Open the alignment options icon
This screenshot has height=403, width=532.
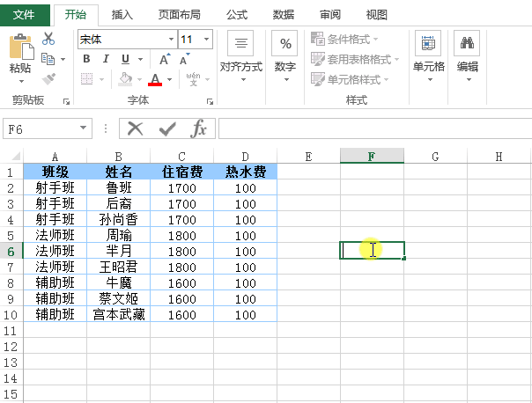point(240,43)
